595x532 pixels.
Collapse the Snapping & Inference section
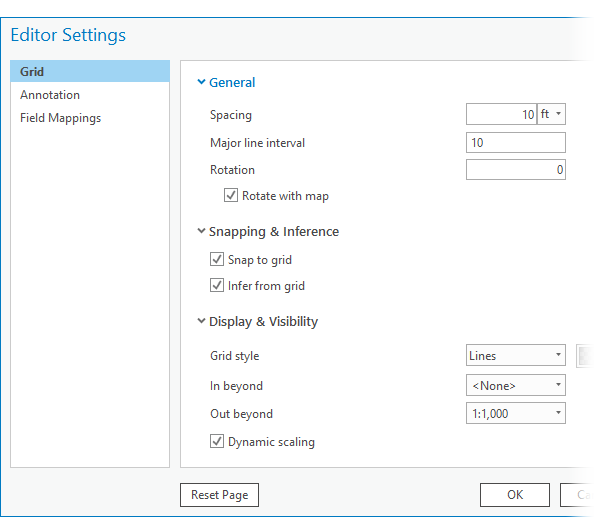pos(201,231)
